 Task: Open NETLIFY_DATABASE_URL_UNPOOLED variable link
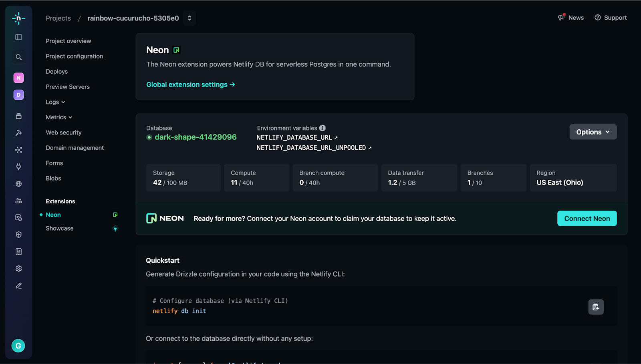pos(314,148)
